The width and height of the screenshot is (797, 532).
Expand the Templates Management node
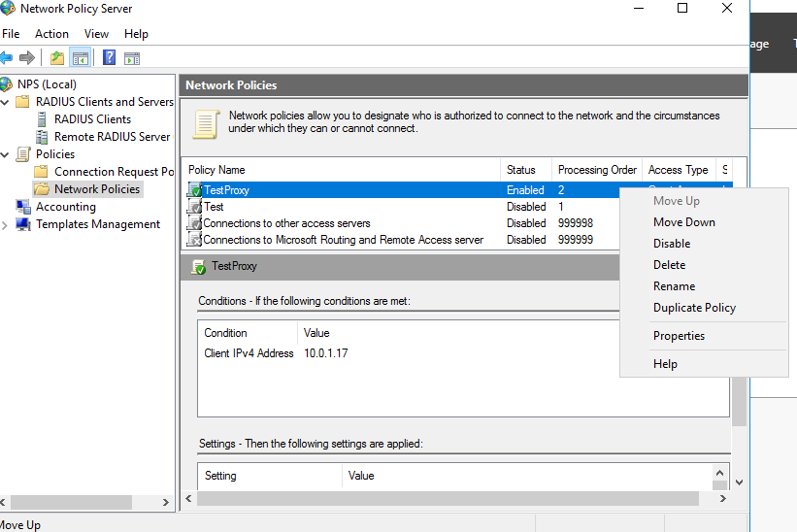point(7,224)
